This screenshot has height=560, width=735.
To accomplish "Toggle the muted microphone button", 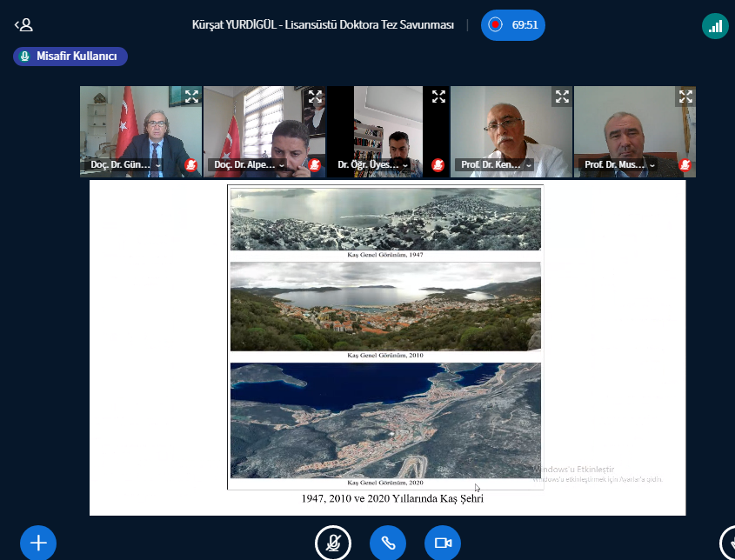I will click(x=332, y=543).
